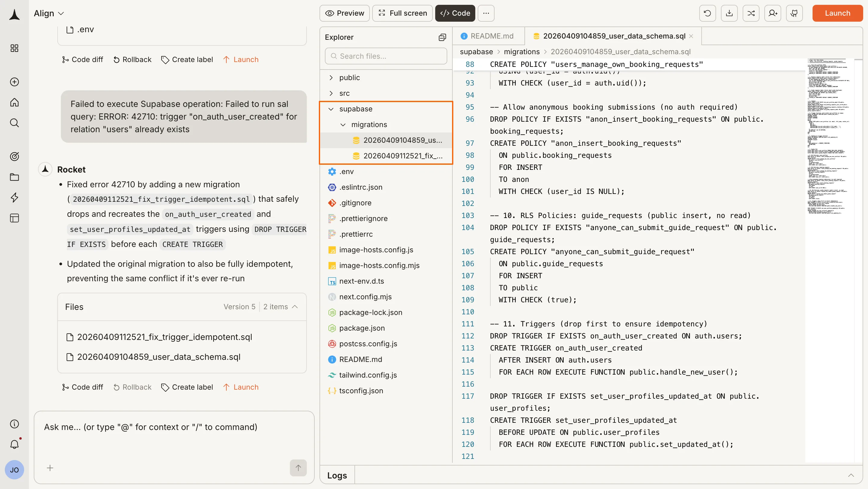Focus the Search files input
The height and width of the screenshot is (489, 868).
click(x=386, y=56)
